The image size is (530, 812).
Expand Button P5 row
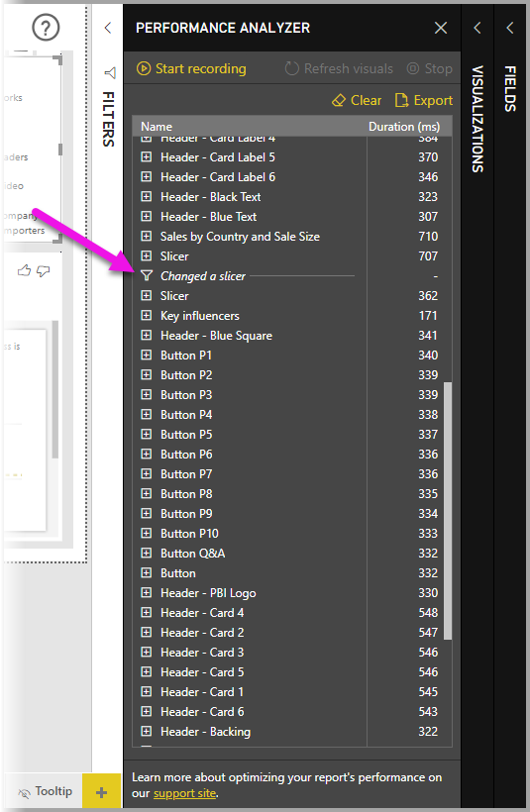coord(147,435)
